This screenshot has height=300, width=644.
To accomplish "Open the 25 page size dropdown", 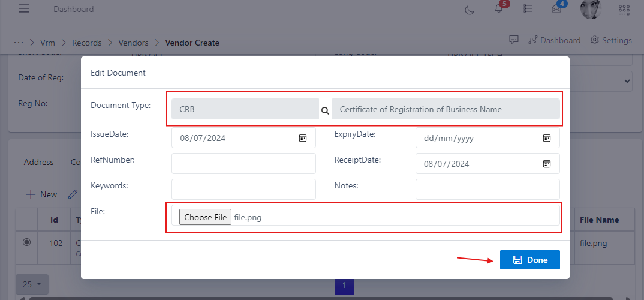I will tap(32, 284).
